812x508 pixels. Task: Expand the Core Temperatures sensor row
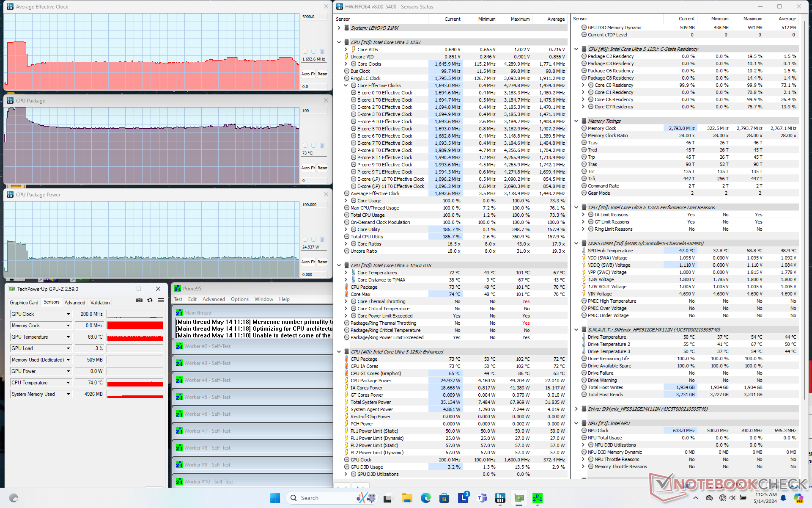click(346, 273)
